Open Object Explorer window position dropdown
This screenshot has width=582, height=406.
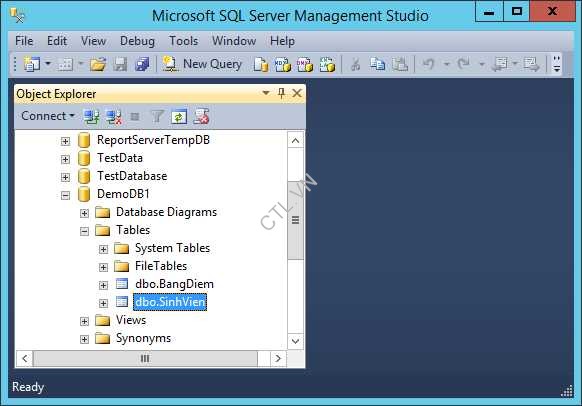266,92
